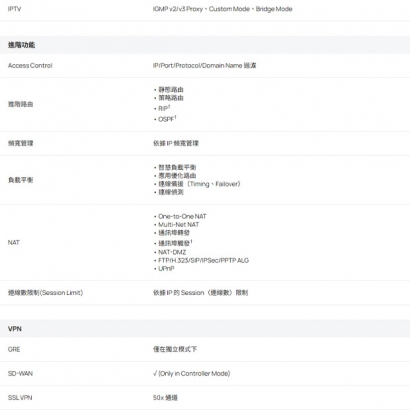Click the '通訊埠轉發' bullet item
410x410 pixels.
174,233
